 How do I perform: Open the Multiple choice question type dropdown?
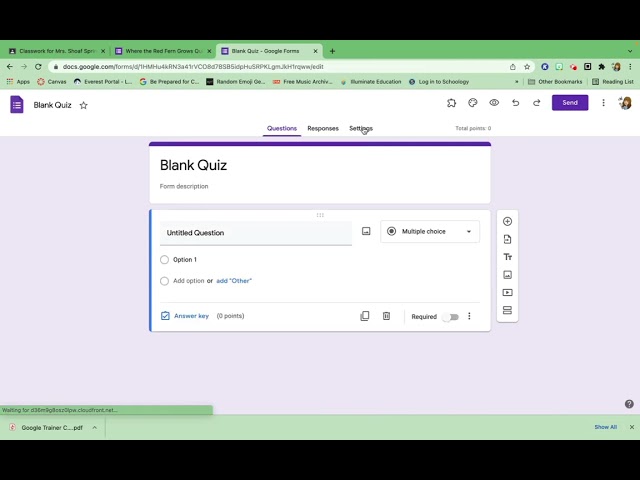[x=430, y=231]
